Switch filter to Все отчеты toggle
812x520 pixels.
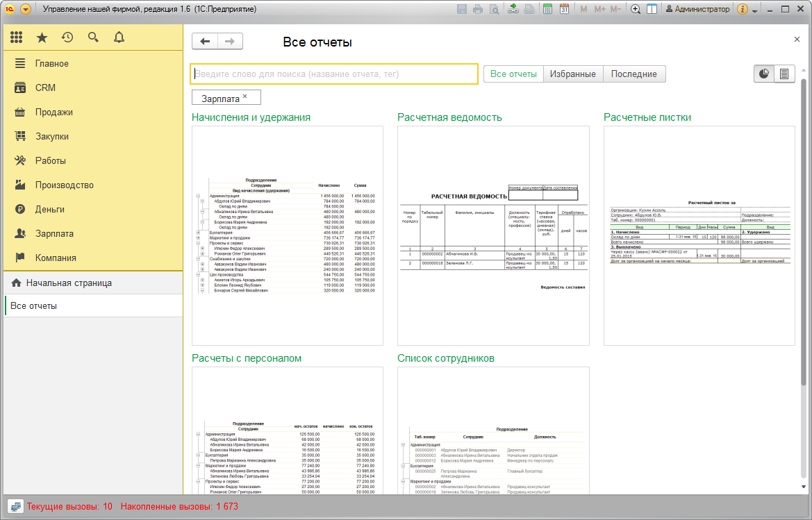(x=513, y=74)
